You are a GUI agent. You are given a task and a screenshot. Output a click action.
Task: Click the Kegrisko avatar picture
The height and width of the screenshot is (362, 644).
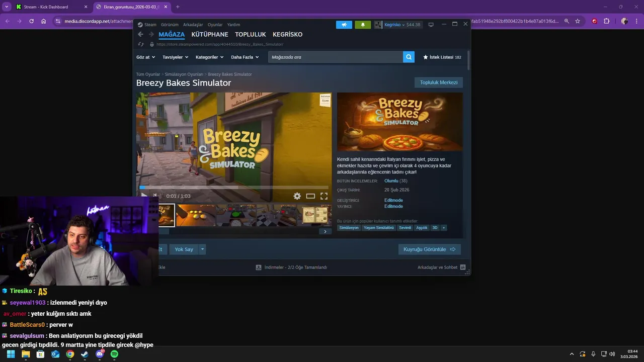[x=378, y=25]
